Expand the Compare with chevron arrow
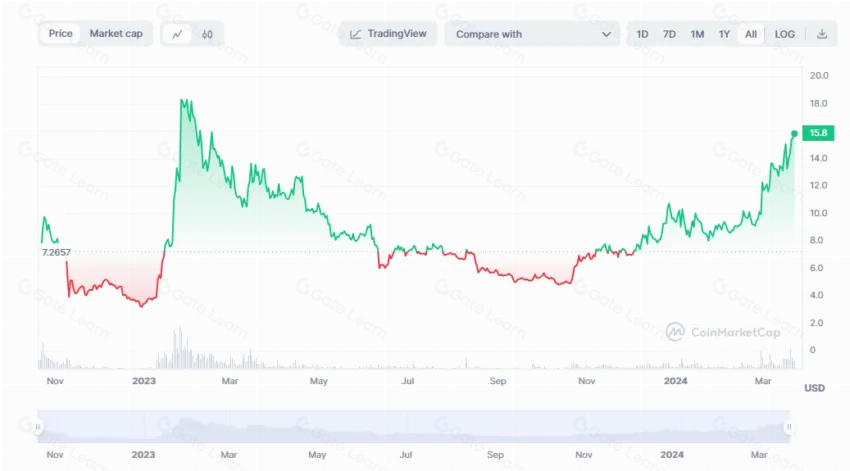The image size is (850, 471). click(606, 34)
